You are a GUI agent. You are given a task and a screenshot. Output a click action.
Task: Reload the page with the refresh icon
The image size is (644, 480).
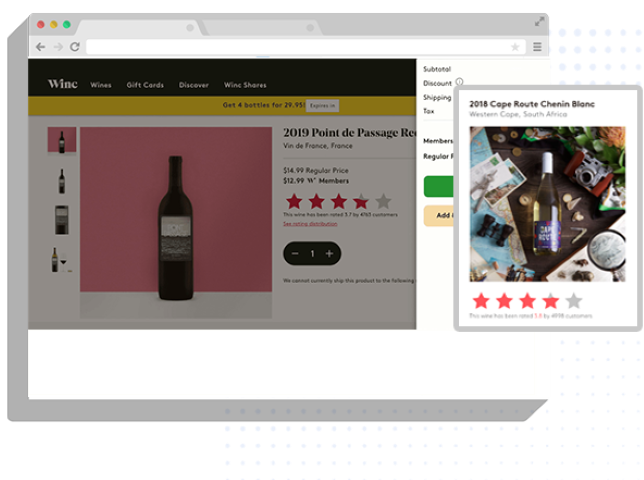75,47
